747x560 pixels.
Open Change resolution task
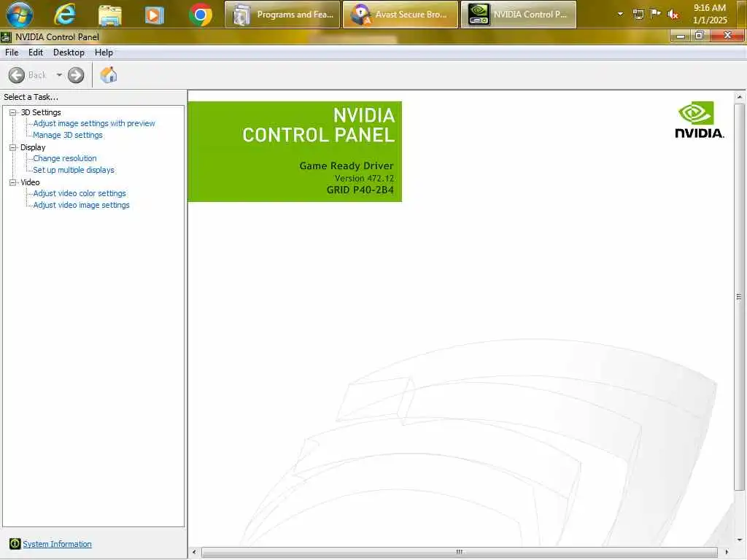[x=65, y=158]
